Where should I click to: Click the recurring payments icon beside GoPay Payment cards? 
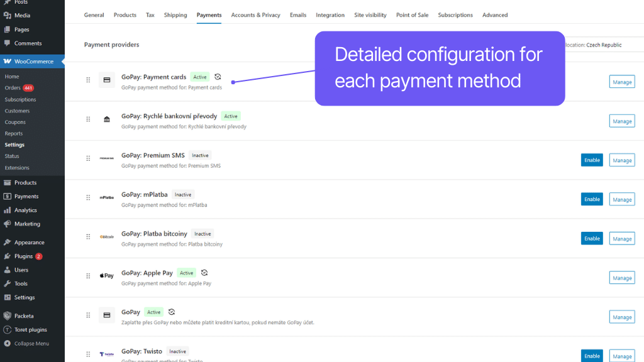(218, 77)
